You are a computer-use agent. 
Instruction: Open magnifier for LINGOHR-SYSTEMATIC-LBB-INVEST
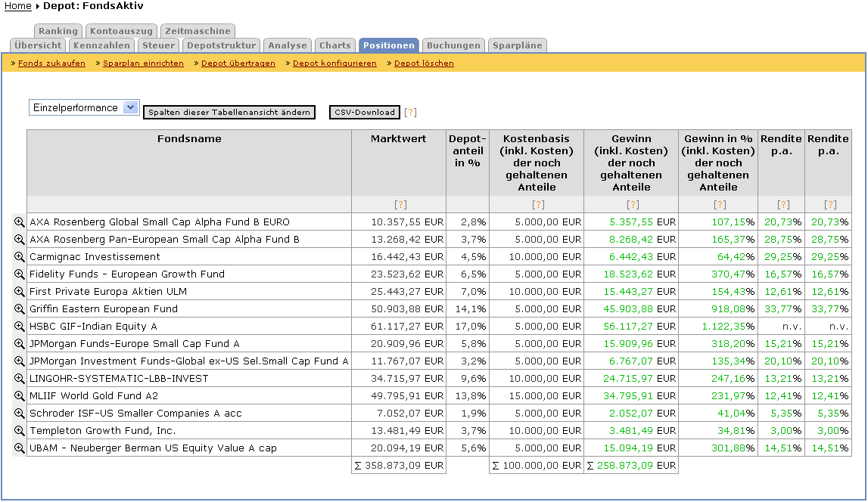[x=20, y=378]
